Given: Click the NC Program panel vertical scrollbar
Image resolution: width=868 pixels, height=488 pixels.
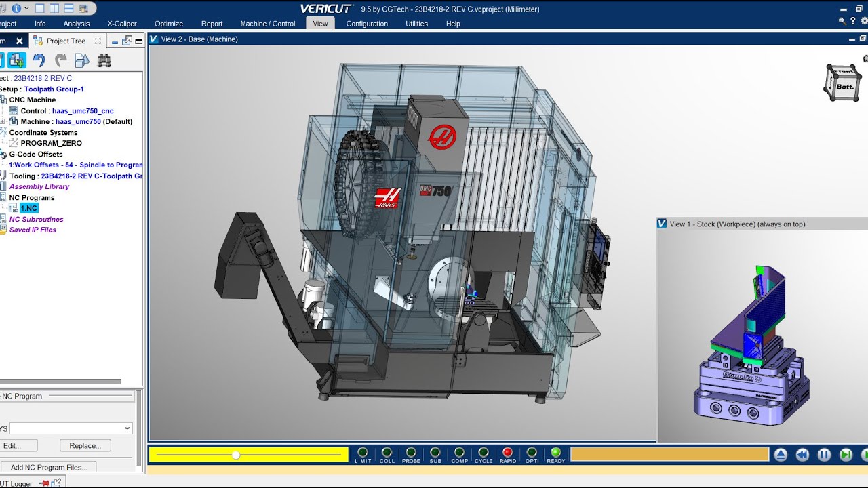Looking at the screenshot, I should (139, 428).
